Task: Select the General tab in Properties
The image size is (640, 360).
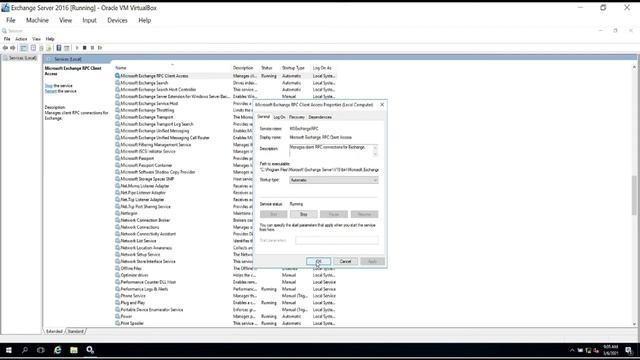Action: [264, 117]
